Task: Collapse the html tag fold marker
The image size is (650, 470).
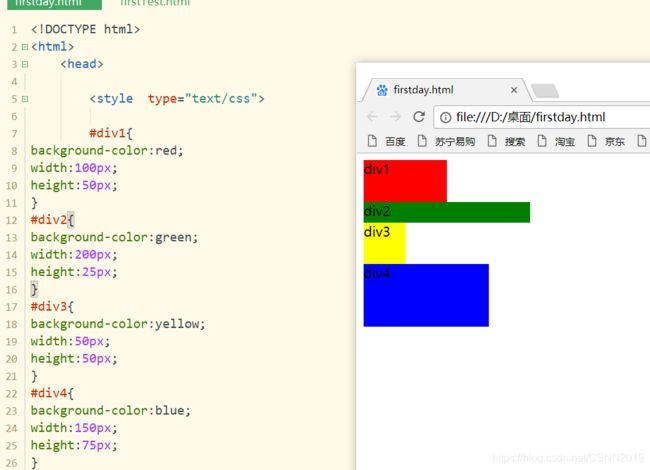Action: tap(24, 47)
